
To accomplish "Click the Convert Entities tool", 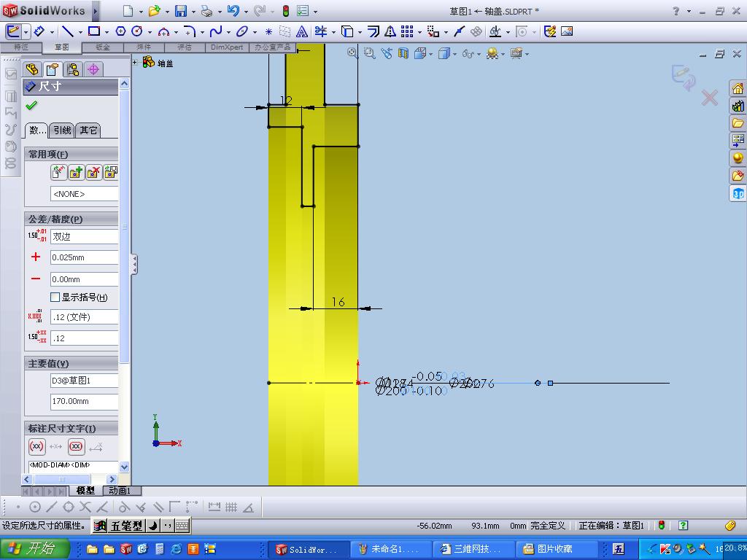I will tap(347, 32).
